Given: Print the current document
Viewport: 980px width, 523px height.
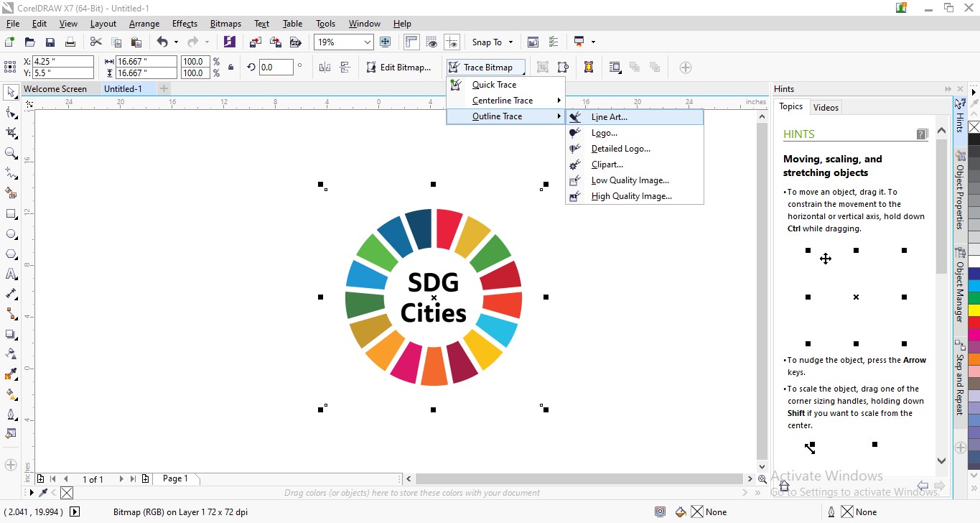Looking at the screenshot, I should pos(70,42).
